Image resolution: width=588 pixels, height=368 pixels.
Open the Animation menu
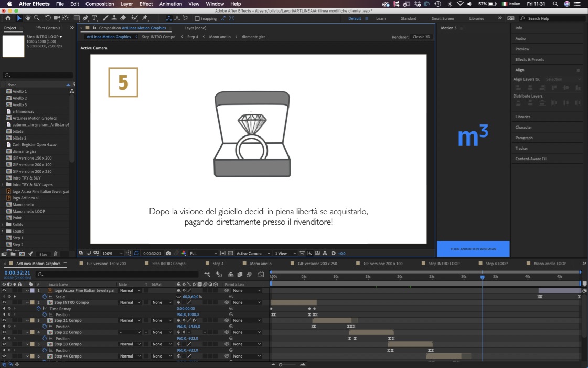pyautogui.click(x=170, y=4)
